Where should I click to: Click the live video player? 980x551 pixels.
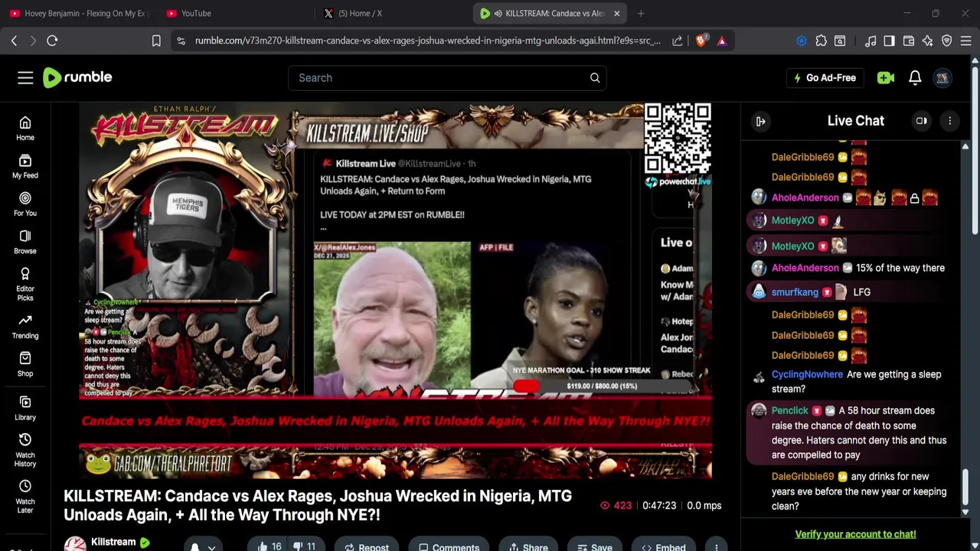(395, 291)
